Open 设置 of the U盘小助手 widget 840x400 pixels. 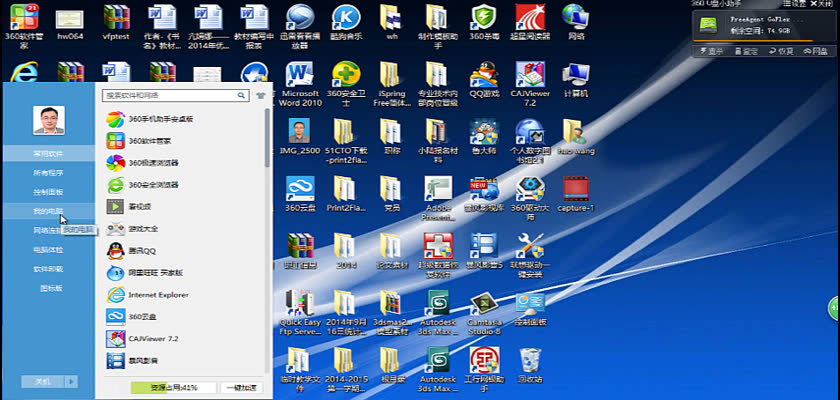(796, 3)
